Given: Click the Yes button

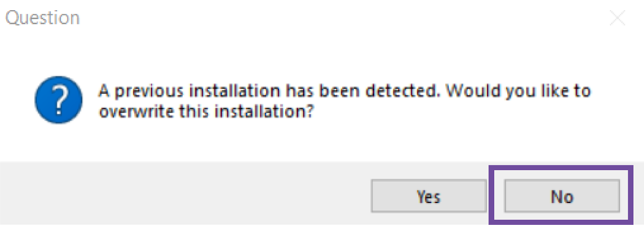Looking at the screenshot, I should tap(429, 197).
